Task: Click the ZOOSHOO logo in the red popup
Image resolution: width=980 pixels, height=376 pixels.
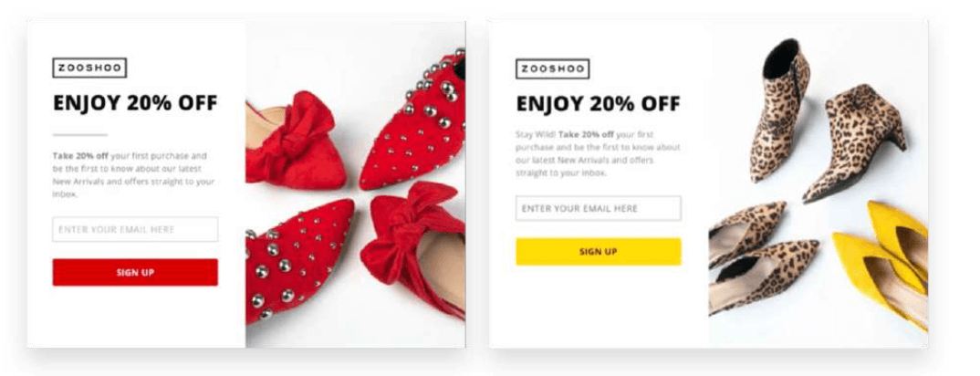Action: point(89,68)
